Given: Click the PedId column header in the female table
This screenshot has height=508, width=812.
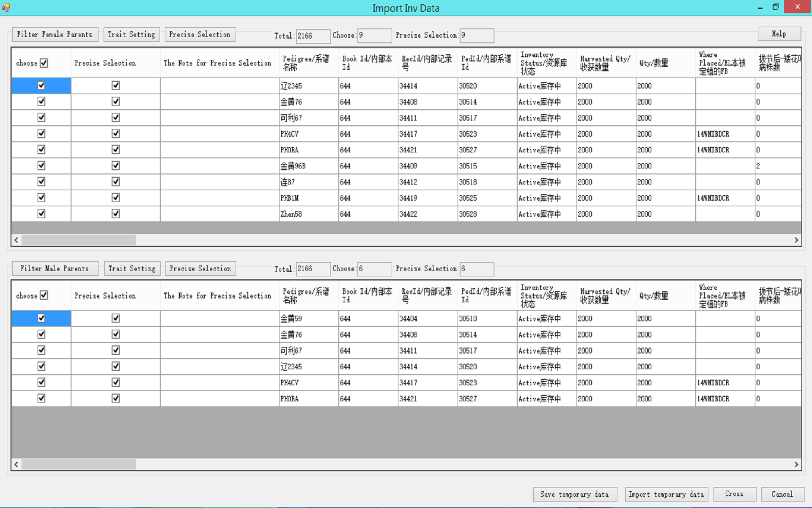Looking at the screenshot, I should click(487, 63).
